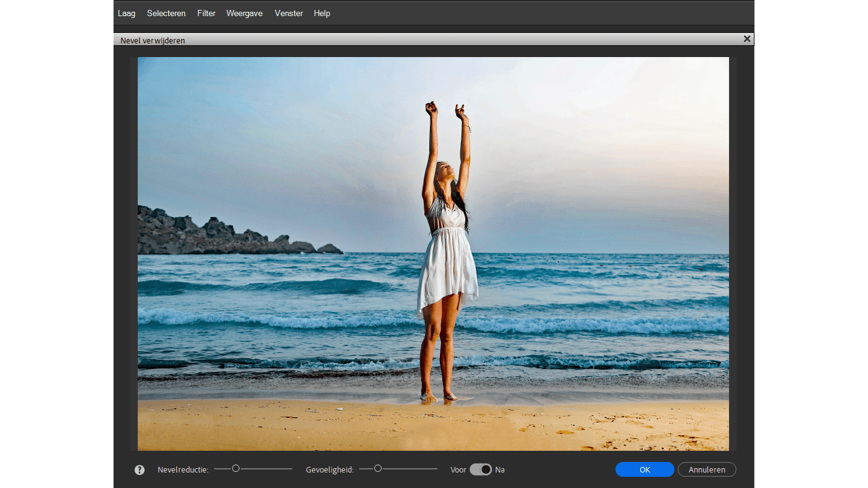Open the Weergave menu
This screenshot has height=488, width=868.
tap(244, 13)
